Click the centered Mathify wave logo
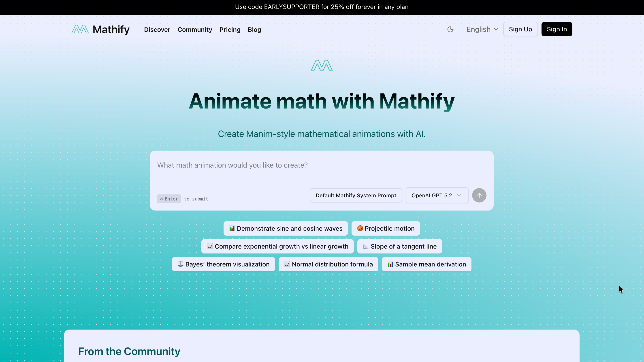This screenshot has width=644, height=362. coord(322,65)
